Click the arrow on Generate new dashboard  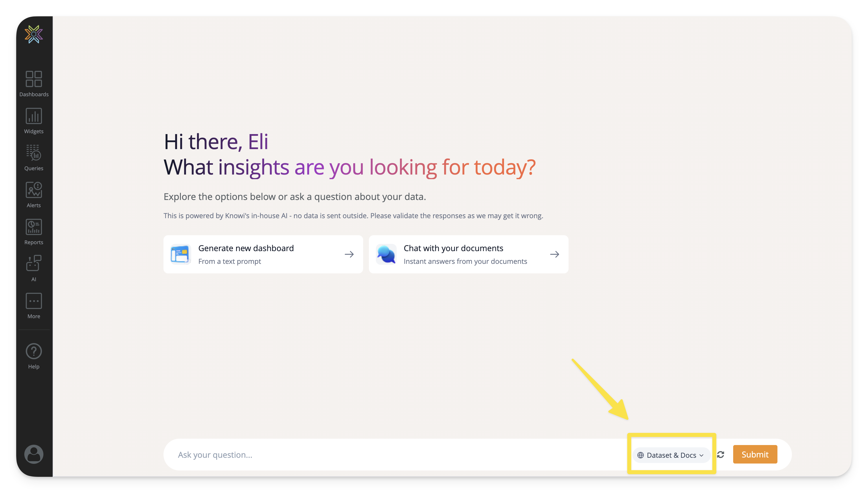349,254
